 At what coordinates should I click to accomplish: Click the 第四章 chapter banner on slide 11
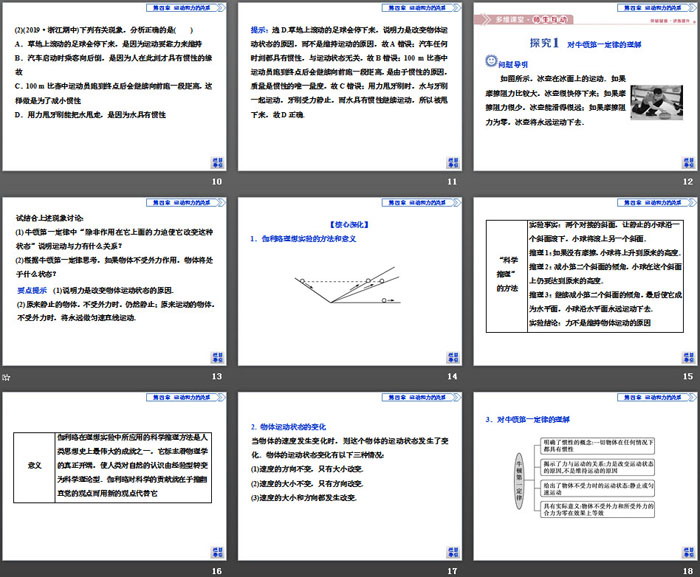421,8
